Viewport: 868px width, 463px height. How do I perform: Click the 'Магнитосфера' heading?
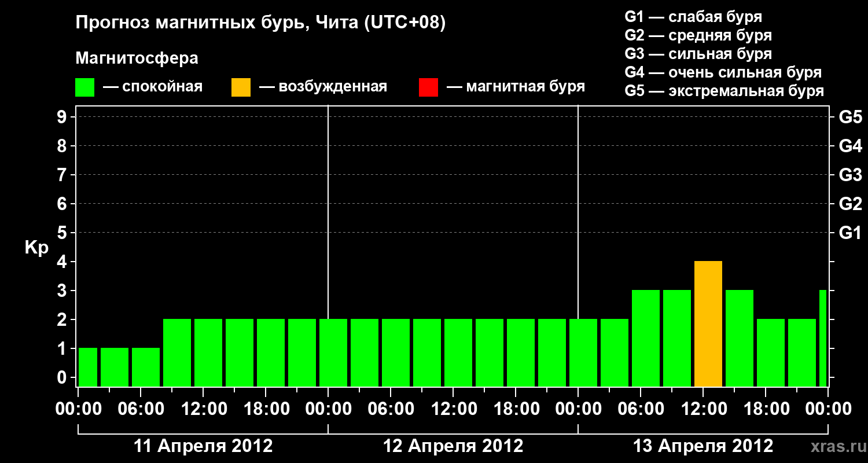137,58
